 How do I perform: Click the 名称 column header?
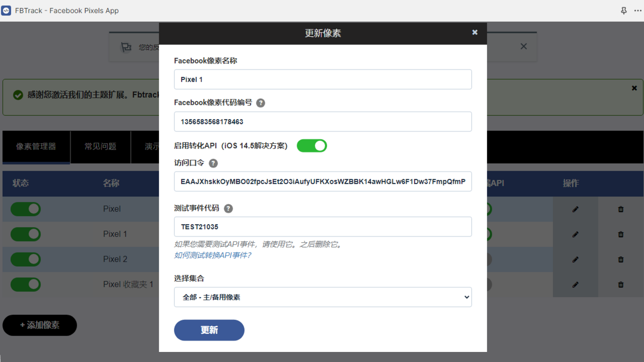coord(111,183)
